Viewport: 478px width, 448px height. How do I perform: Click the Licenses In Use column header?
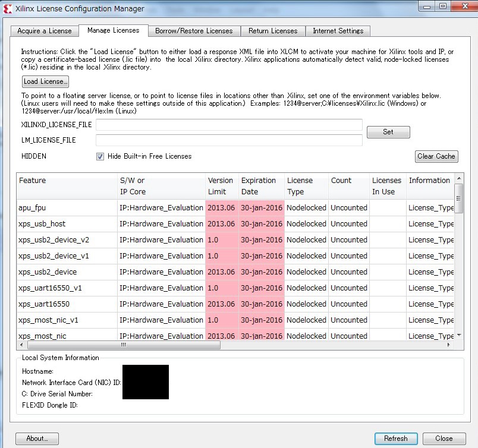point(388,186)
